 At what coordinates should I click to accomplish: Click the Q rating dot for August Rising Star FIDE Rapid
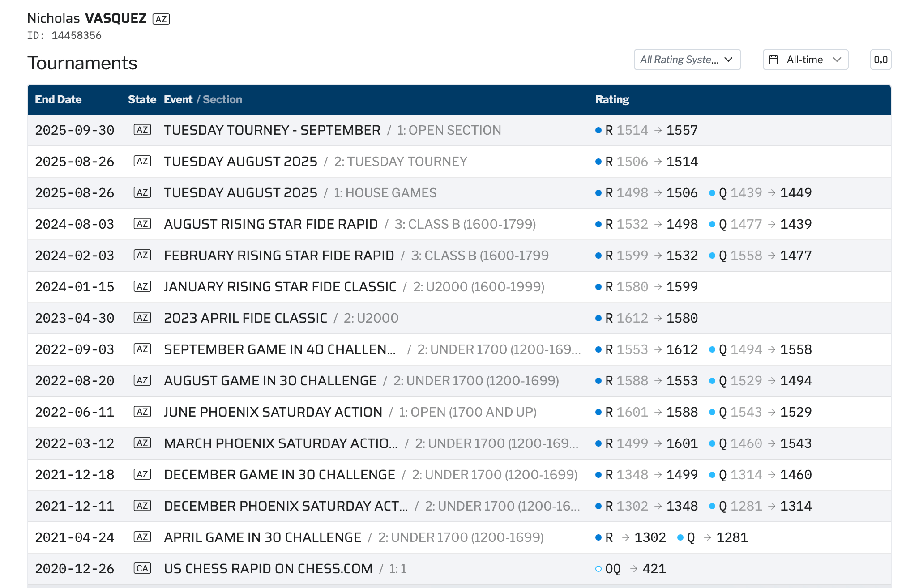coord(712,224)
